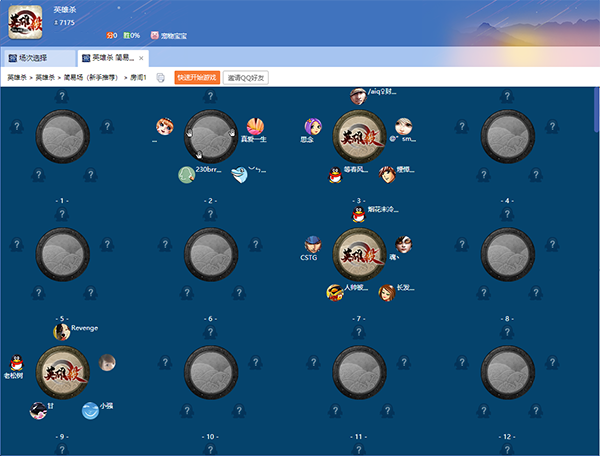The image size is (600, 456).
Task: Click player 甘's avatar at table 9
Action: click(x=38, y=411)
